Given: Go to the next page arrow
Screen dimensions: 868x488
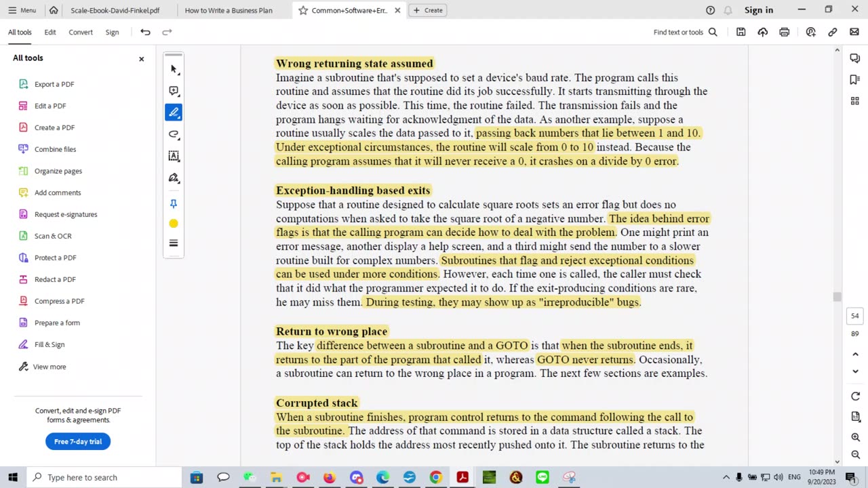Looking at the screenshot, I should (855, 371).
